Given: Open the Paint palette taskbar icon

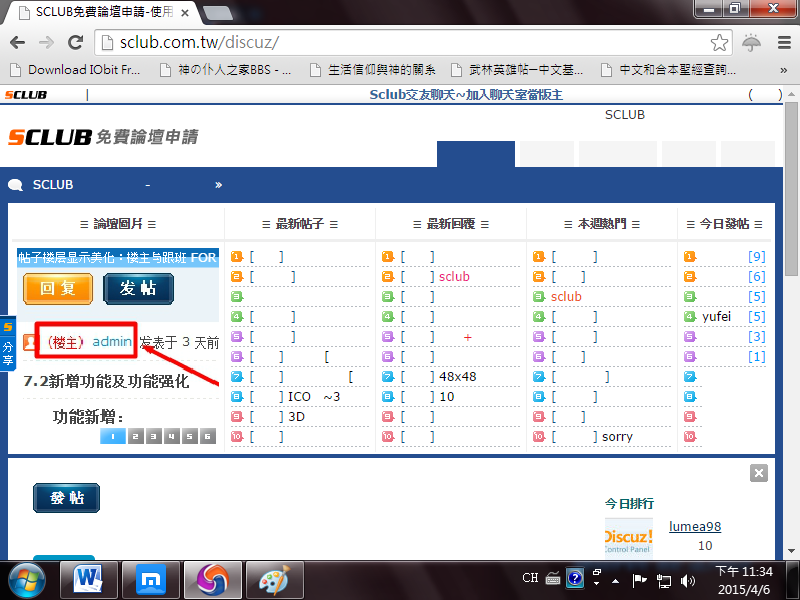Looking at the screenshot, I should pyautogui.click(x=275, y=580).
